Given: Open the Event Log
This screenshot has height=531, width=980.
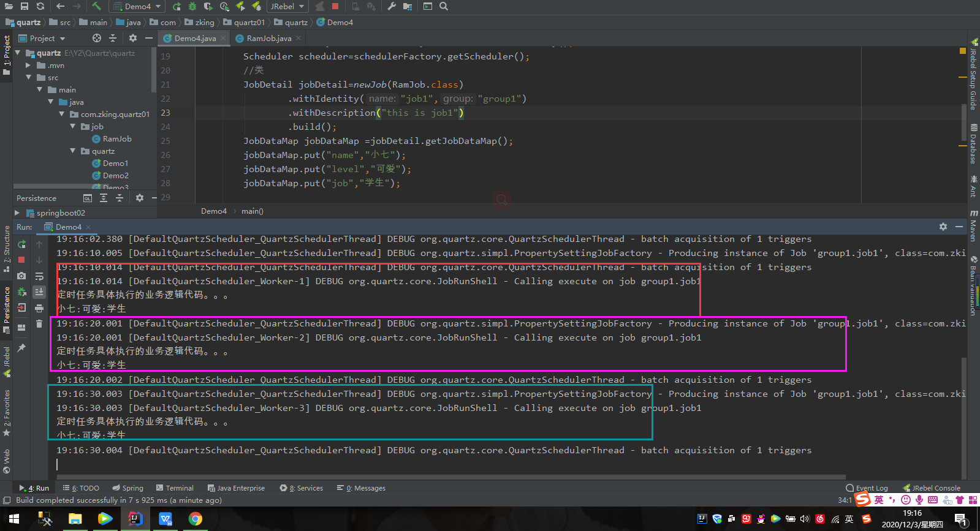Looking at the screenshot, I should pos(867,488).
